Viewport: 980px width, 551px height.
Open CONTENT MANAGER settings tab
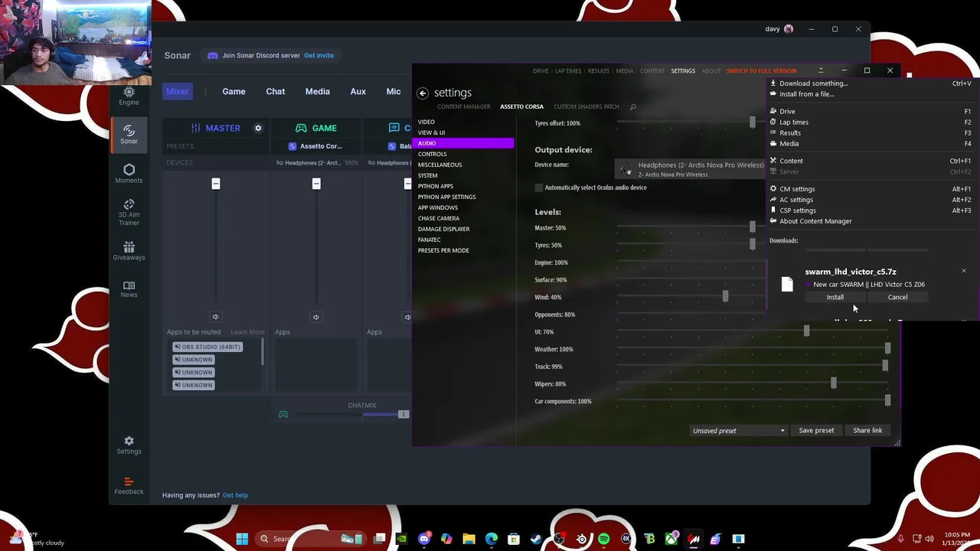pyautogui.click(x=464, y=106)
